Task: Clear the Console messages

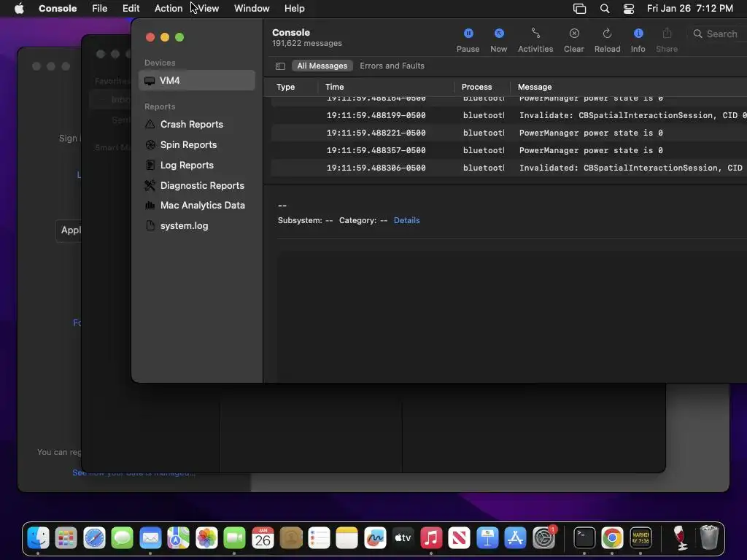Action: pyautogui.click(x=573, y=40)
